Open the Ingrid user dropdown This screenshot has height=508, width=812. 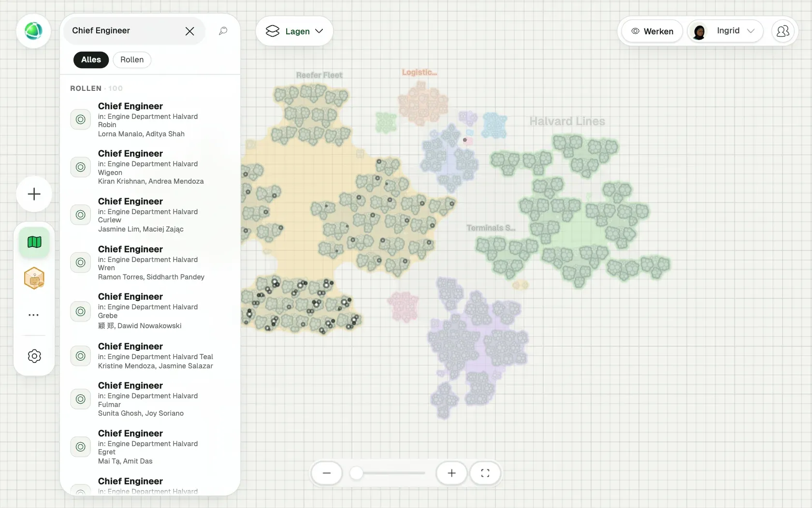[x=725, y=31]
